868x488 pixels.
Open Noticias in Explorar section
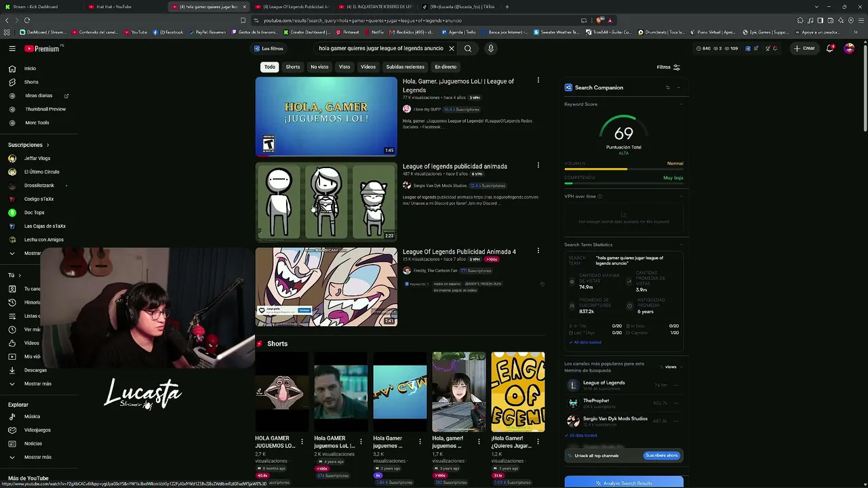[x=33, y=444]
